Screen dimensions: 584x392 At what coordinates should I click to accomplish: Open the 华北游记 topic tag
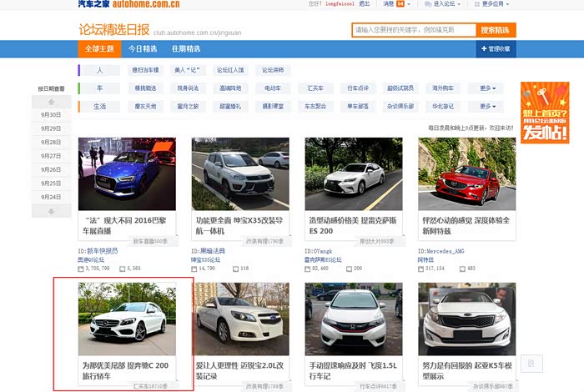(443, 107)
